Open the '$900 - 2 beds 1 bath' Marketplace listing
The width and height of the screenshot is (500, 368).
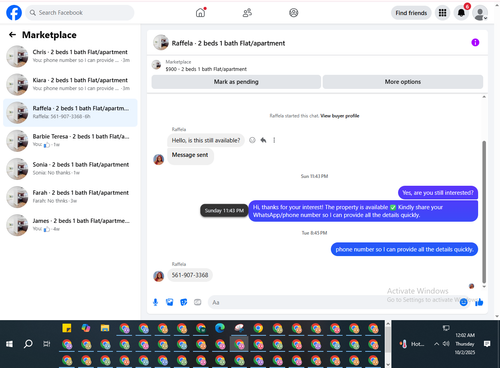206,69
